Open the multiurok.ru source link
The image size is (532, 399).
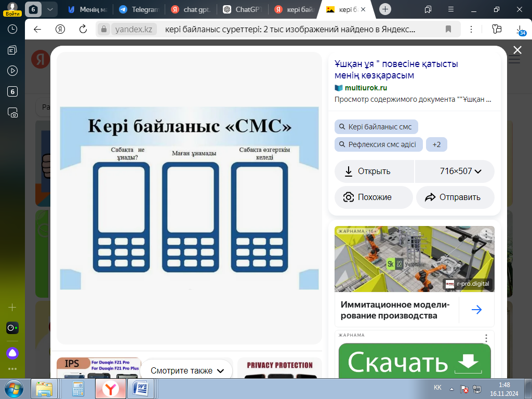pyautogui.click(x=366, y=88)
